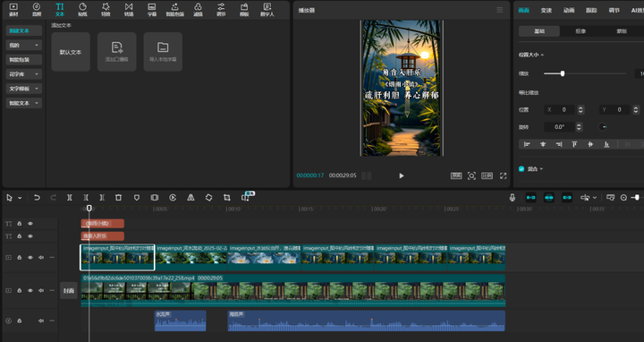
Task: Switch to the 变速 speed tab
Action: [x=547, y=10]
